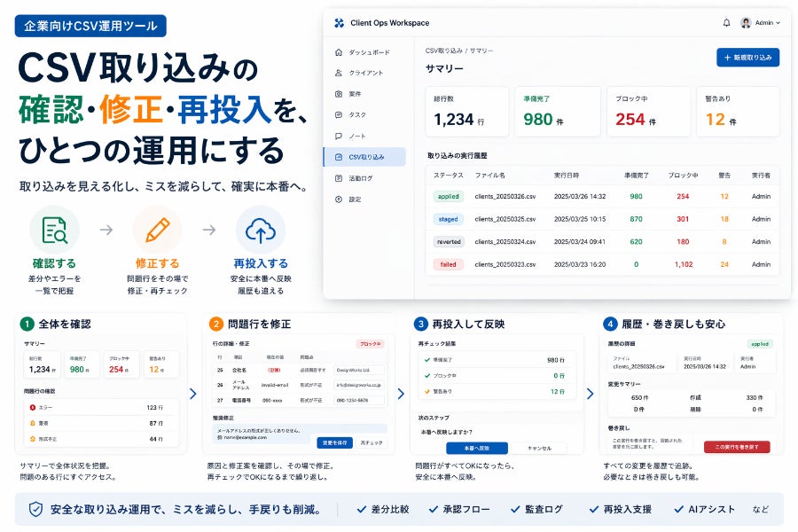
Task: Click the Client Ops Workspace logo icon
Action: pos(339,23)
